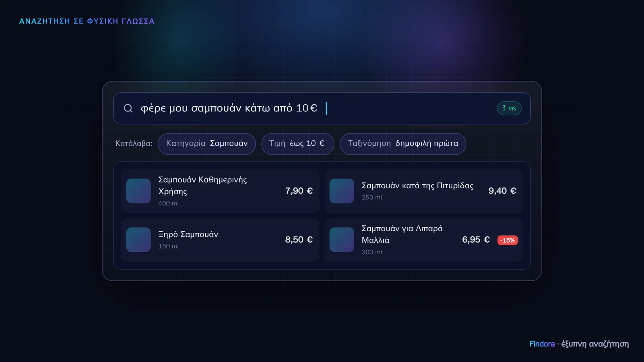Click the 8,50 € price
Viewport: 644px width, 362px height.
point(299,240)
